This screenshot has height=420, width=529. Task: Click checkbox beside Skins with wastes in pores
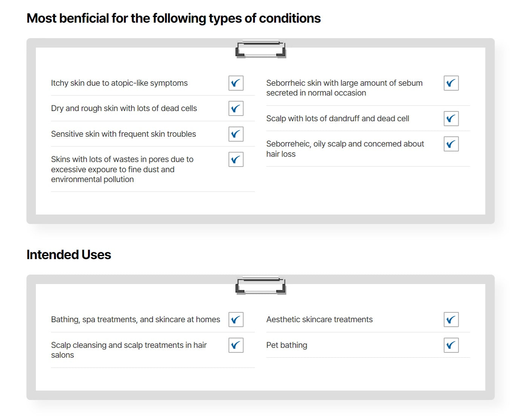click(236, 159)
